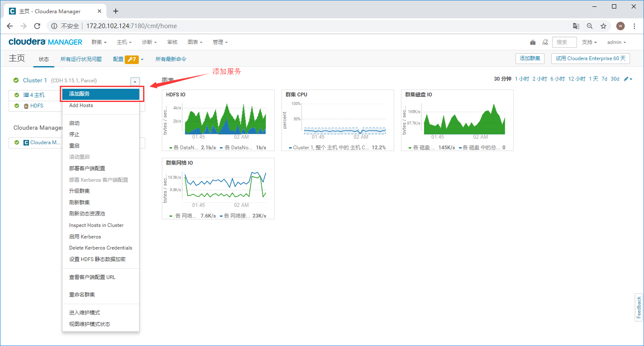The image size is (644, 346).
Task: Open 试用 Cloudera Enterprise 60 天
Action: (x=591, y=58)
